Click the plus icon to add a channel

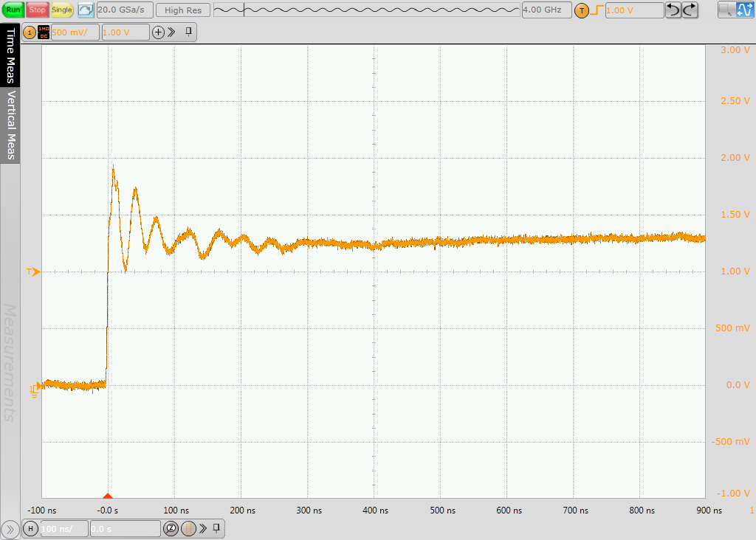click(158, 32)
